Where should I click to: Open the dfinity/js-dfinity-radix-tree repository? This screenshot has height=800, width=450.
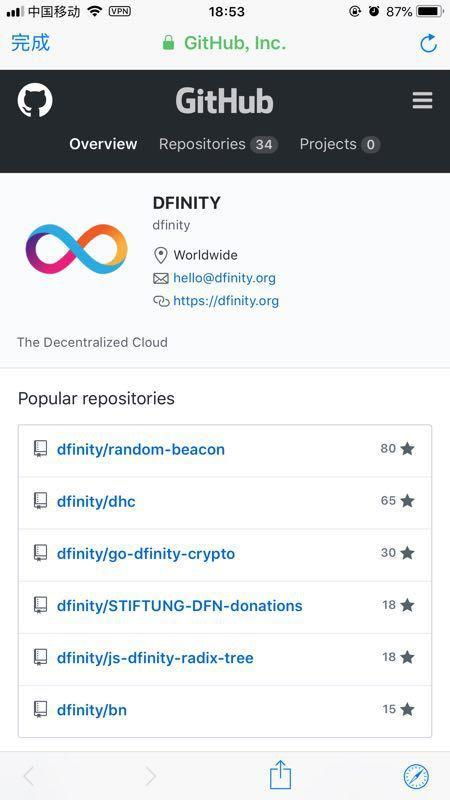[x=155, y=658]
